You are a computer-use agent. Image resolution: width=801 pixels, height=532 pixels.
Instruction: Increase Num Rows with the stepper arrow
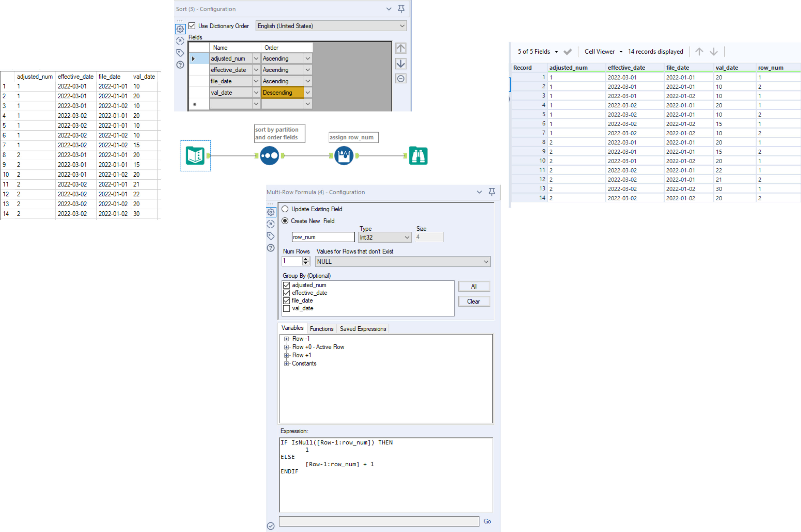pos(305,259)
